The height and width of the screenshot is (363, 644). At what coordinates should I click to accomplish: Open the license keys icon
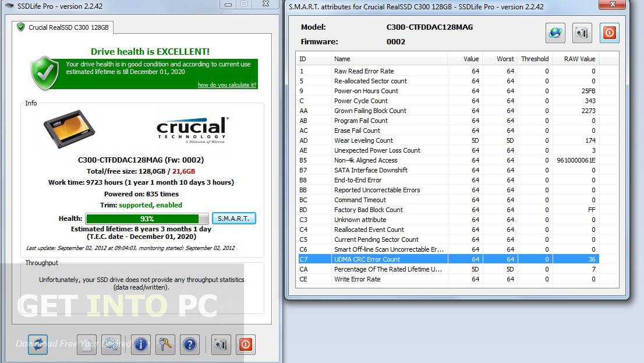165,344
